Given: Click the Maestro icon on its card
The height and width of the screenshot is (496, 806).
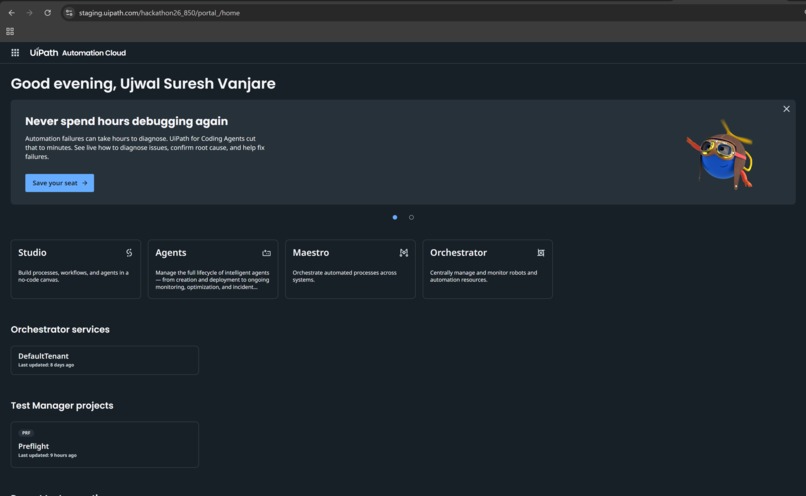Looking at the screenshot, I should tap(404, 253).
